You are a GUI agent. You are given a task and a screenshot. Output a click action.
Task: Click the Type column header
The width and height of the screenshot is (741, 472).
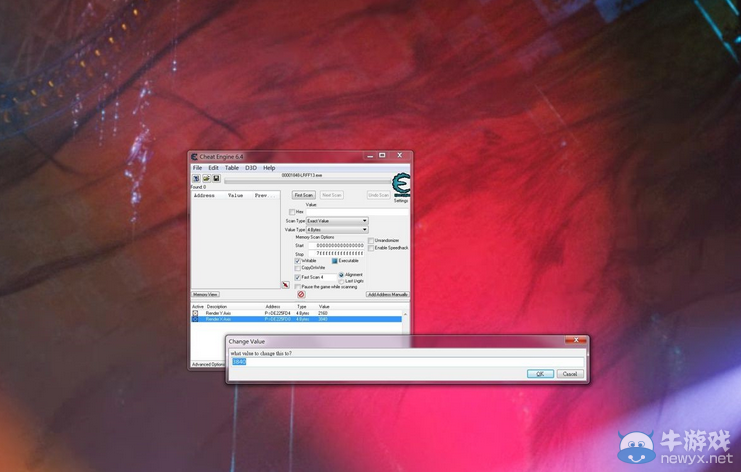click(x=302, y=307)
